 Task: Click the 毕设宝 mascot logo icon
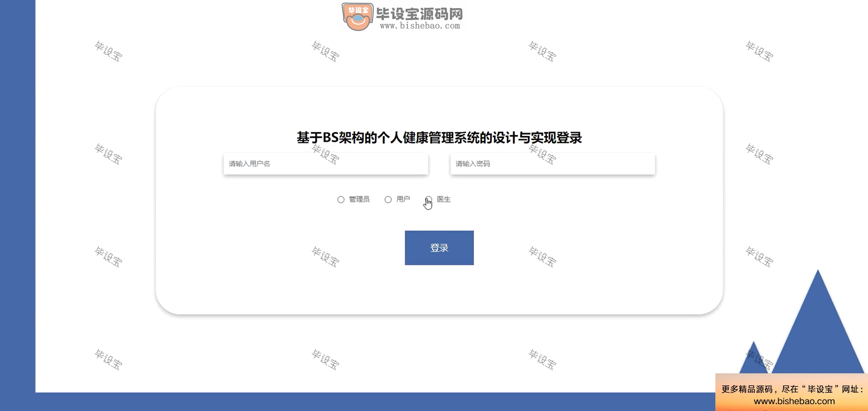(x=357, y=17)
